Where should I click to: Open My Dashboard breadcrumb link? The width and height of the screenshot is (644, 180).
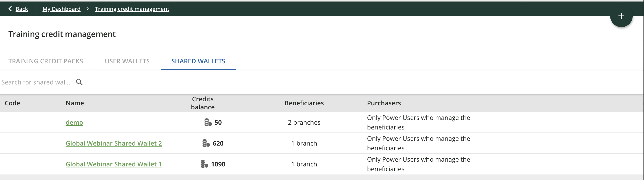coord(61,9)
